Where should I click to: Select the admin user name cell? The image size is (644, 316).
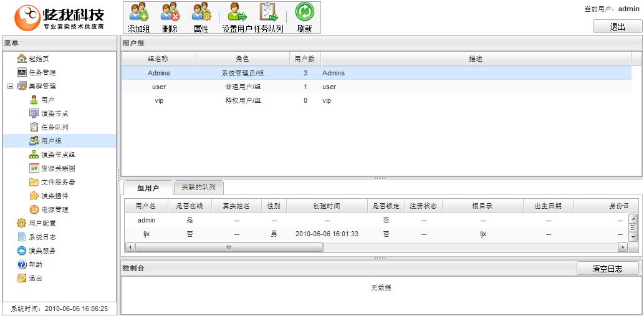pyautogui.click(x=147, y=220)
